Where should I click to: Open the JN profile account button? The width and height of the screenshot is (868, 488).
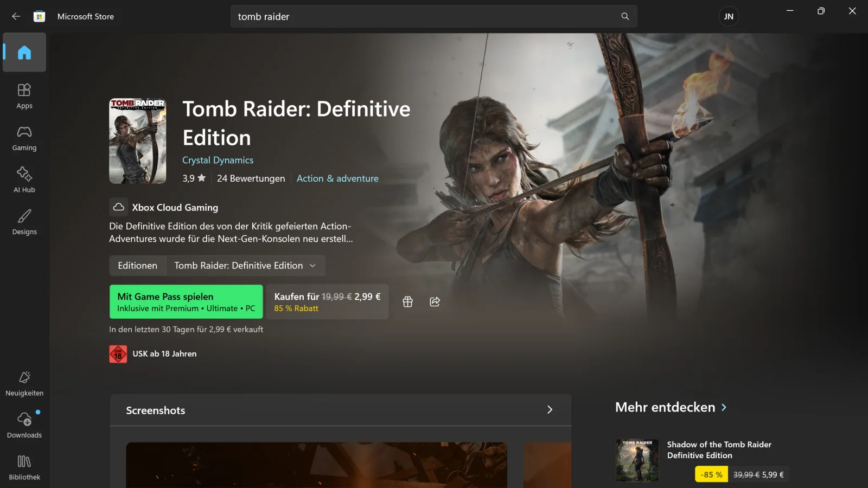pos(729,16)
